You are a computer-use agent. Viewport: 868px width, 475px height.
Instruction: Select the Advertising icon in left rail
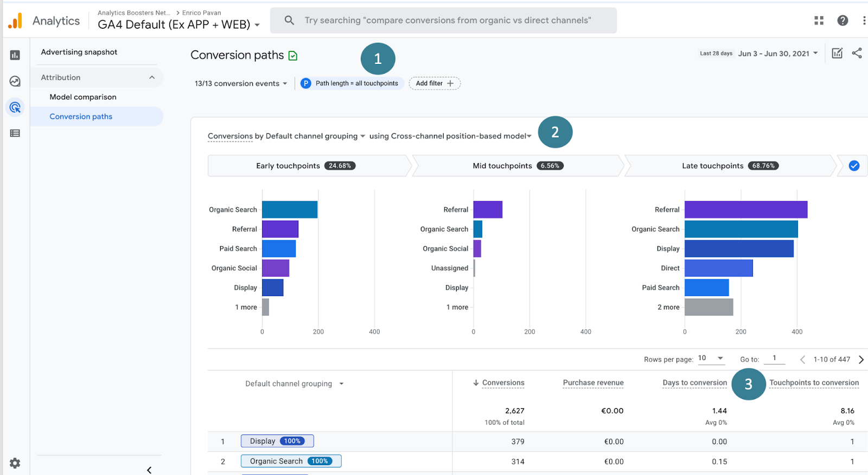pyautogui.click(x=15, y=107)
